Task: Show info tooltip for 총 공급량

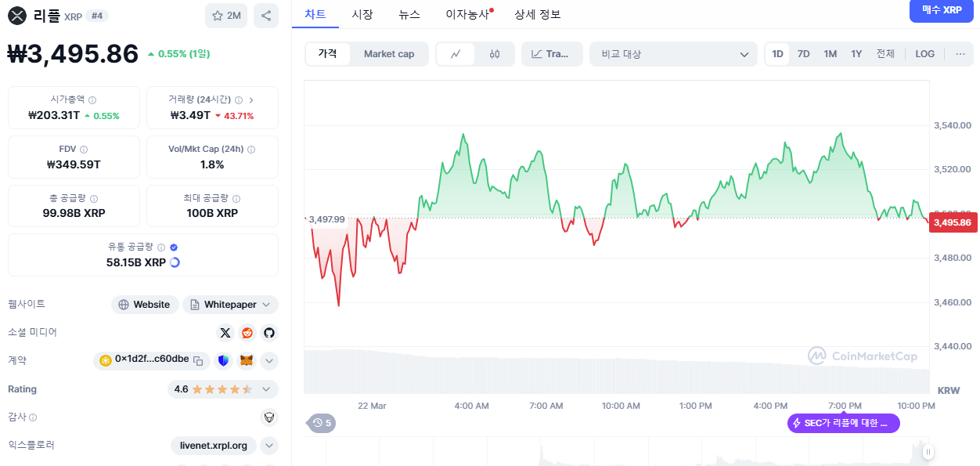Action: point(92,199)
